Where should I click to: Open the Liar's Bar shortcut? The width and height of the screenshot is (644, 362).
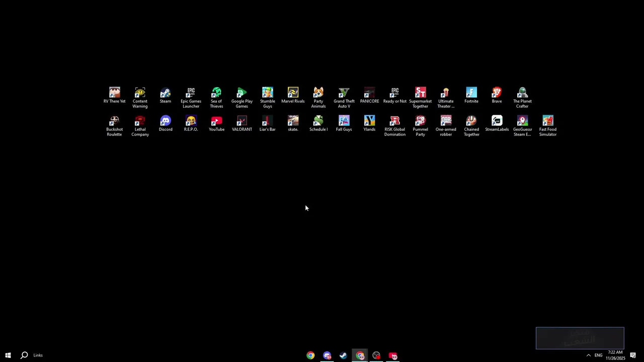click(x=268, y=124)
